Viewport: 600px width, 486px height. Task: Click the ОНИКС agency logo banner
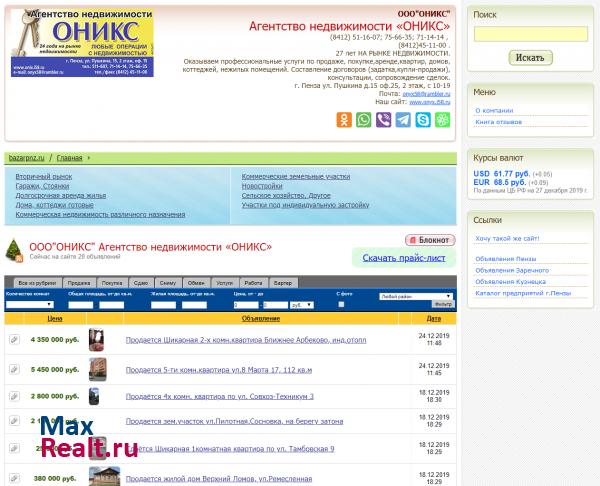click(x=82, y=43)
